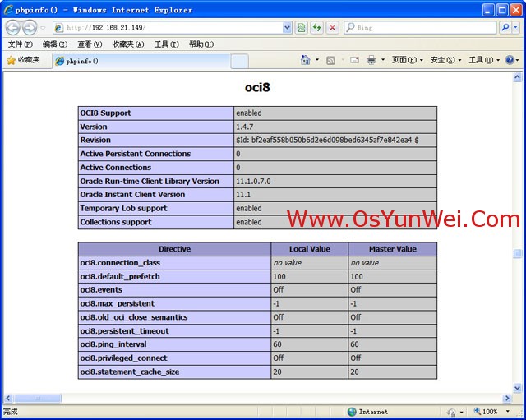Open search provider dropdown arrow

tap(515, 28)
